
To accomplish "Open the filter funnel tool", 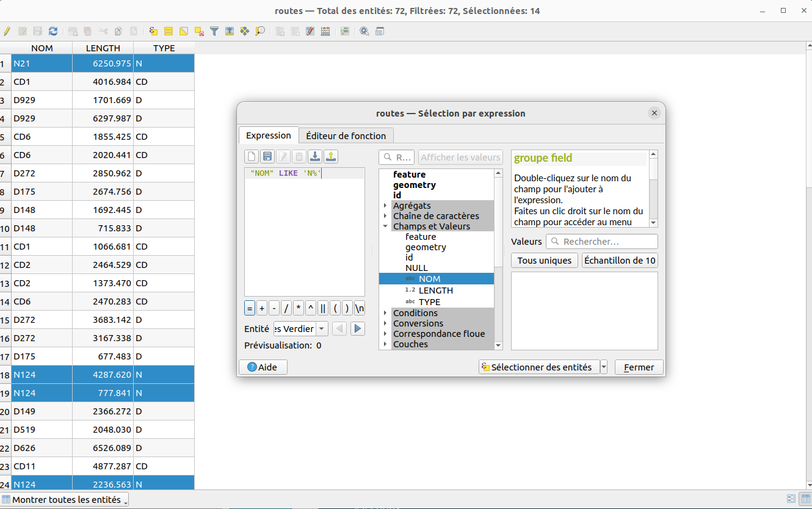I will pyautogui.click(x=214, y=31).
